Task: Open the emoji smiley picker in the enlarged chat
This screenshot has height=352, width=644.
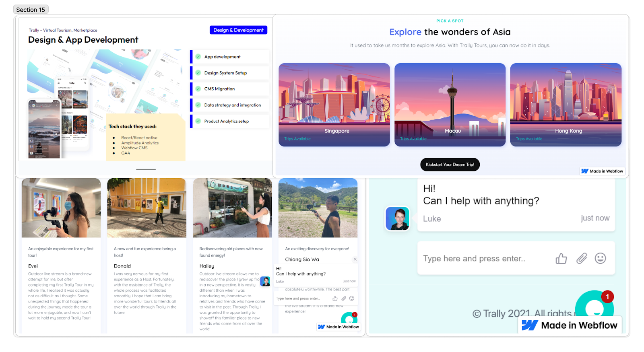Action: pos(600,258)
